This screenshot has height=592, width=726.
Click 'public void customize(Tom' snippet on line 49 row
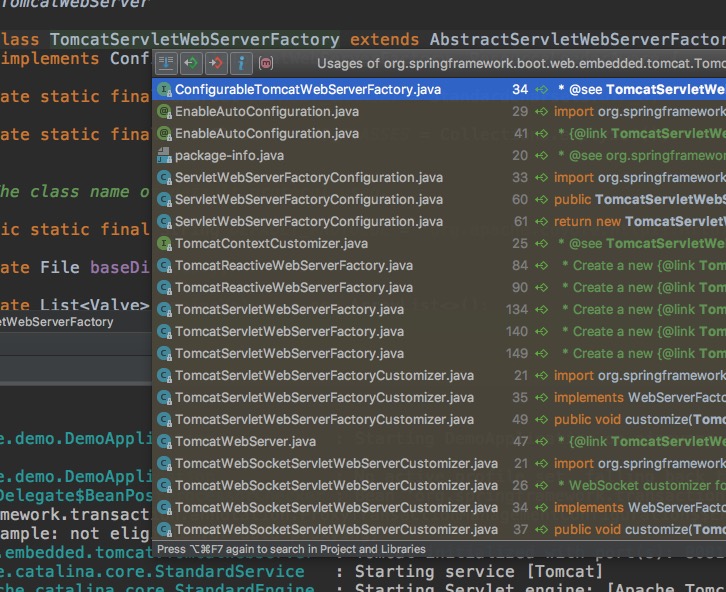click(x=640, y=419)
